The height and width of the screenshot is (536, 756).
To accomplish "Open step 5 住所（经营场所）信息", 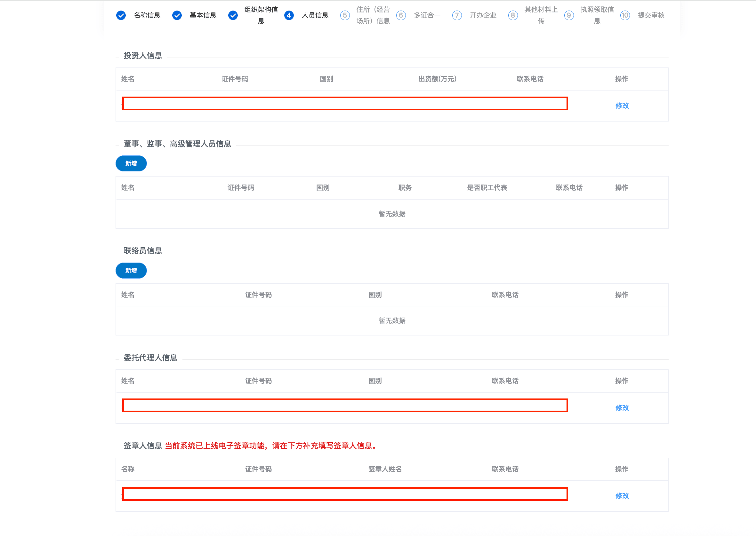I will click(345, 15).
